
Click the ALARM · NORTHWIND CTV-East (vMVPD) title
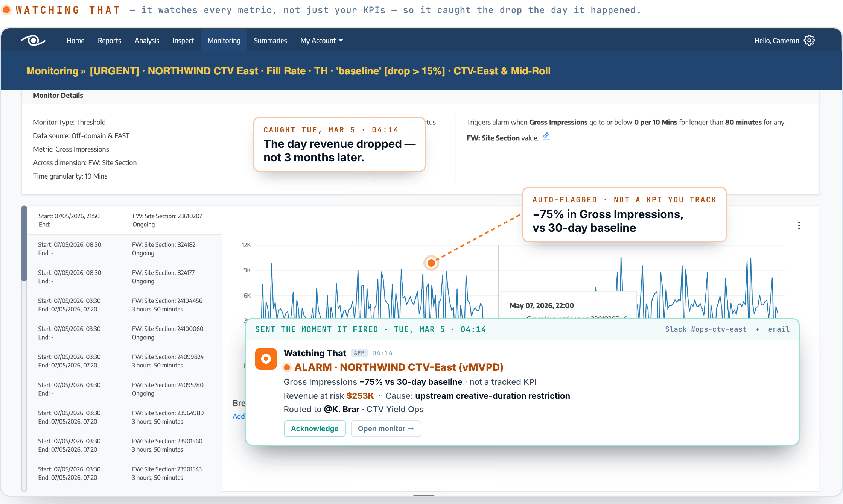[x=399, y=367]
